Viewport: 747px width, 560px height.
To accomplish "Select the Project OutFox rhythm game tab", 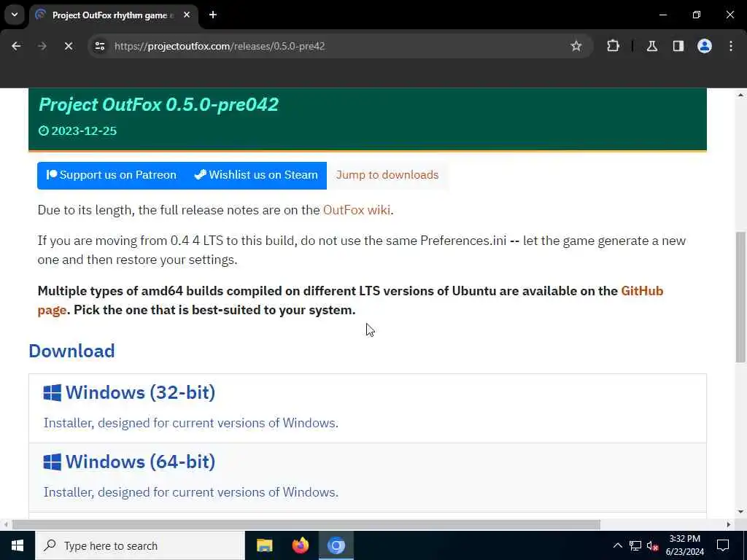I will point(113,15).
